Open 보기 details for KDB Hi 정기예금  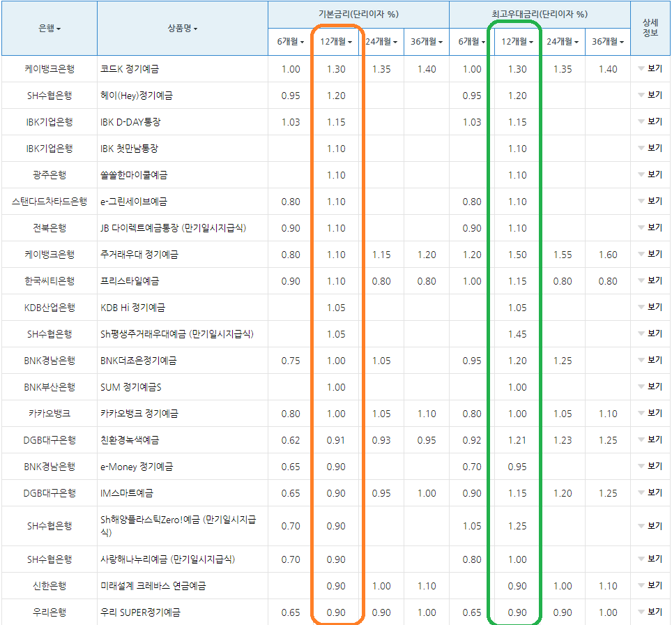(650, 308)
